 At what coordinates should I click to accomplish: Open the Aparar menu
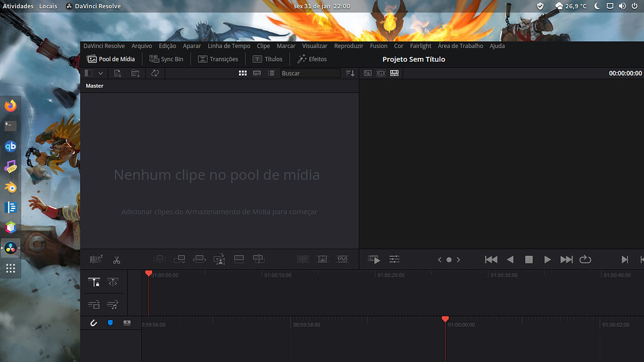pos(192,46)
